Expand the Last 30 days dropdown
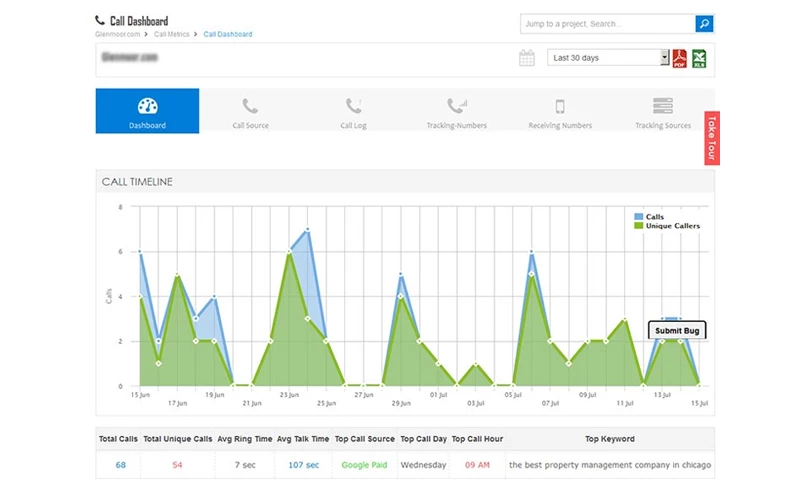This screenshot has width=800, height=480. [608, 58]
